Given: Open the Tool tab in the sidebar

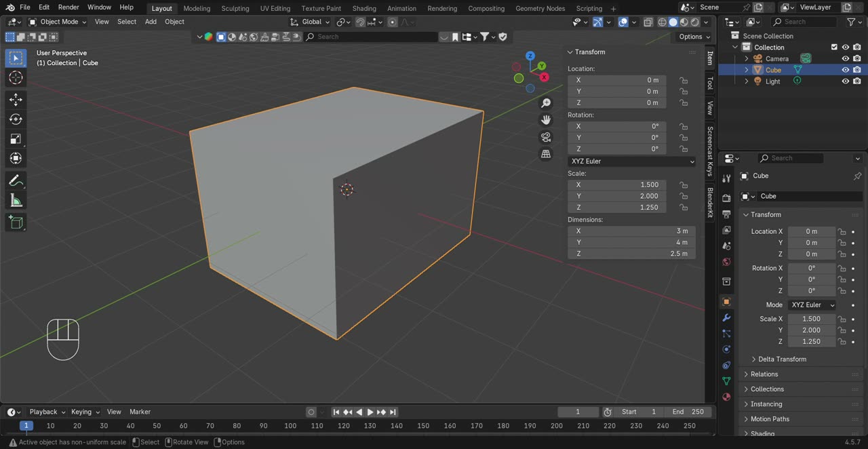Looking at the screenshot, I should point(710,83).
